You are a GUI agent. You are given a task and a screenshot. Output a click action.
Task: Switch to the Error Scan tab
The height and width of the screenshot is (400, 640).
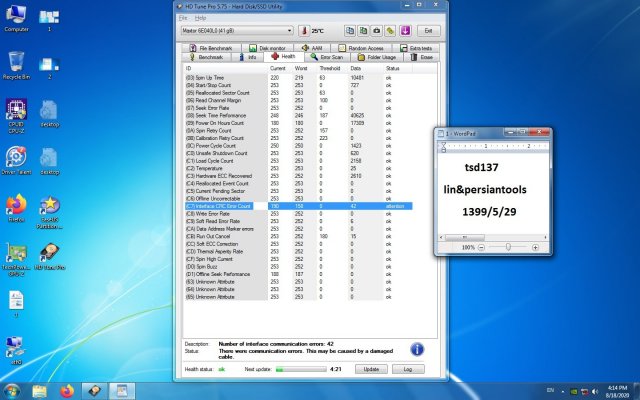pos(332,57)
